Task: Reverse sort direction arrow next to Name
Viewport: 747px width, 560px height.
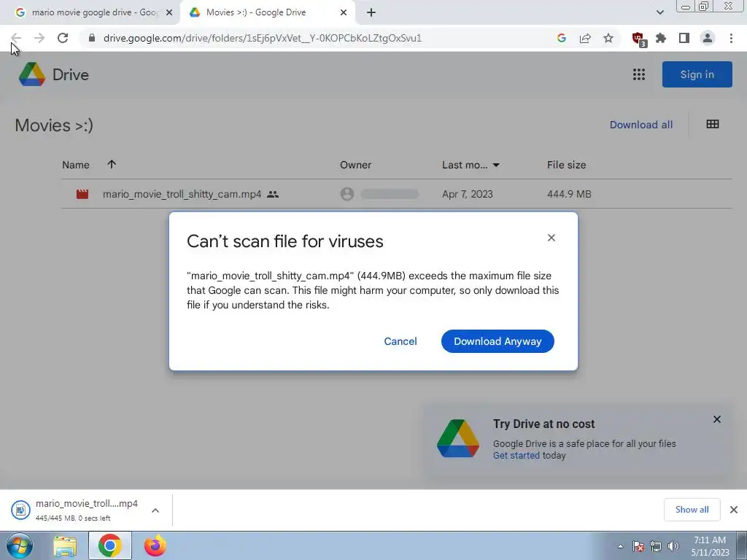Action: (x=112, y=164)
